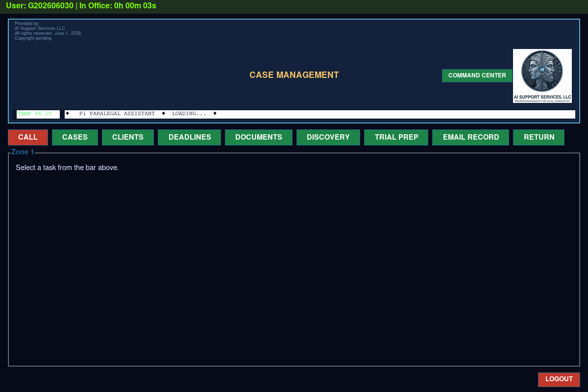
Task: Open the DEADLINES task
Action: coord(190,137)
